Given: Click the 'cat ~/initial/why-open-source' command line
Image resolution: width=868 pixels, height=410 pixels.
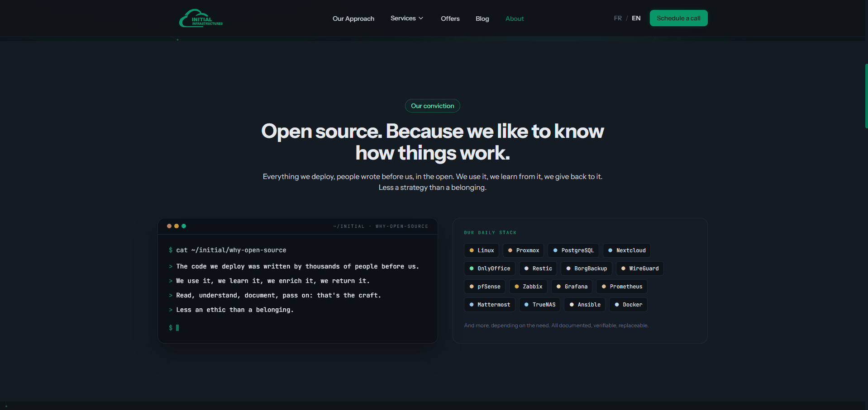Looking at the screenshot, I should pyautogui.click(x=227, y=250).
